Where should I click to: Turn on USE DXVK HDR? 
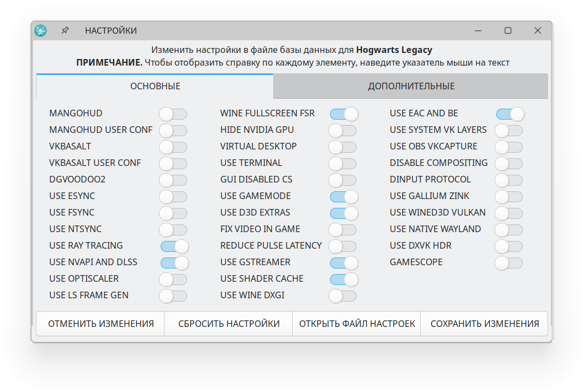(x=508, y=246)
